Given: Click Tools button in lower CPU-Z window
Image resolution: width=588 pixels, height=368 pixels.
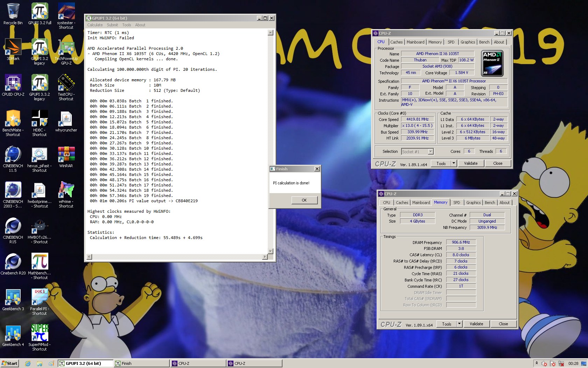Looking at the screenshot, I should coord(447,324).
